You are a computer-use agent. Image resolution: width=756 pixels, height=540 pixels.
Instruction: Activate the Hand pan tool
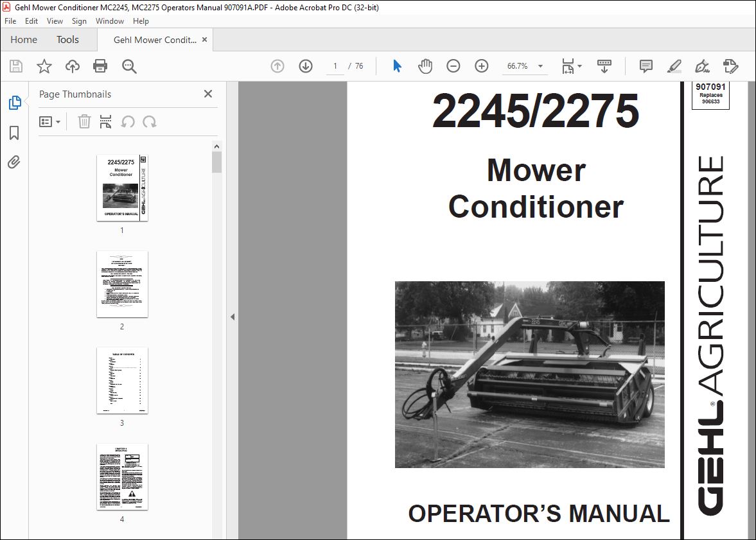click(425, 66)
